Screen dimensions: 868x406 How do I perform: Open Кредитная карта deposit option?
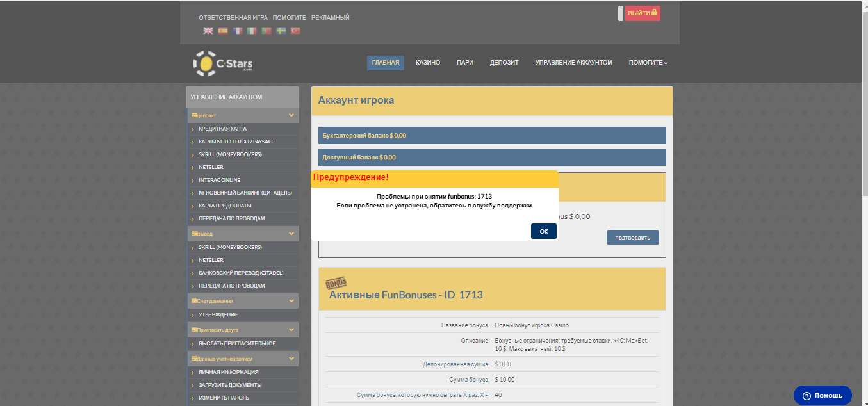[222, 129]
